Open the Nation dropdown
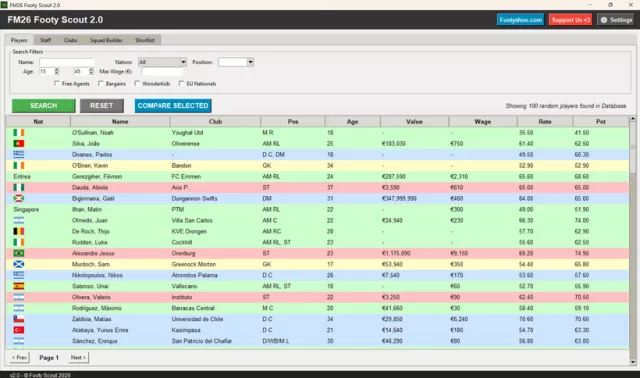 pos(162,62)
